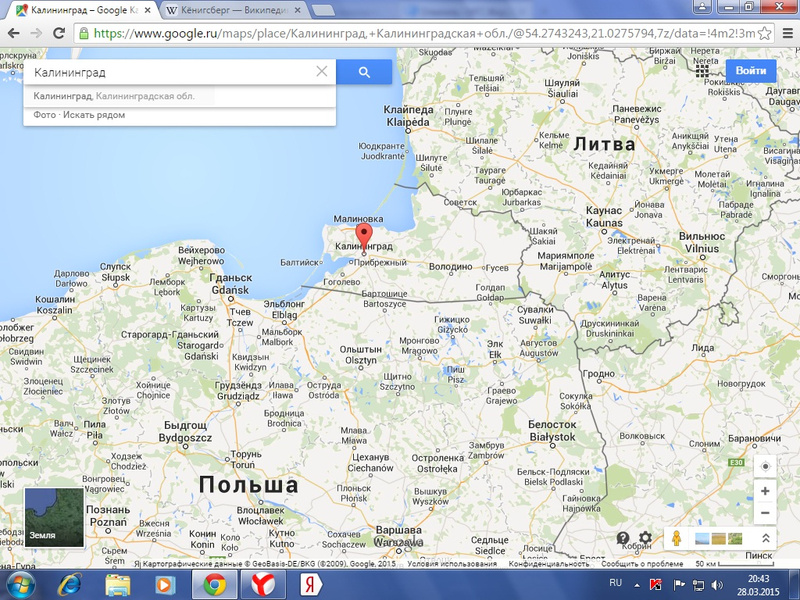
Task: Click volume speaker tray icon
Action: click(717, 585)
